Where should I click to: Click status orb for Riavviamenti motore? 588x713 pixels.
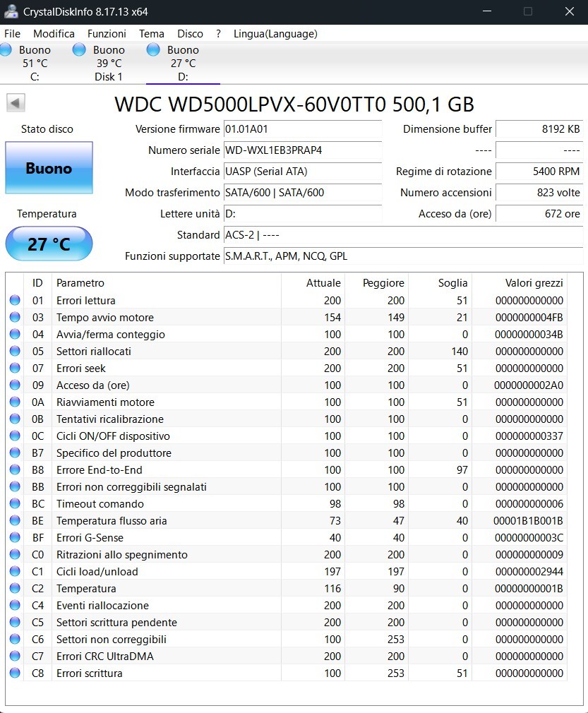pyautogui.click(x=15, y=402)
